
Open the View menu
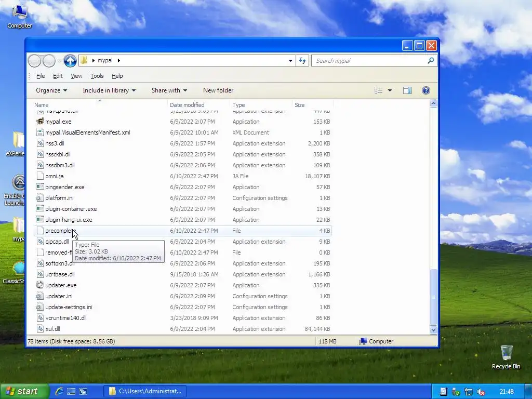tap(76, 76)
